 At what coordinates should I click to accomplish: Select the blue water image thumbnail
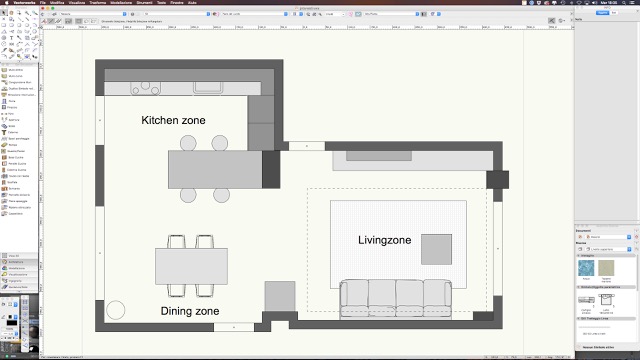tap(586, 269)
